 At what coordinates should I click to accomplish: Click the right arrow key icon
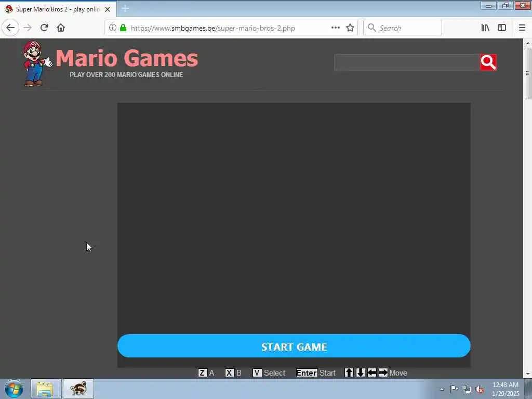[383, 373]
